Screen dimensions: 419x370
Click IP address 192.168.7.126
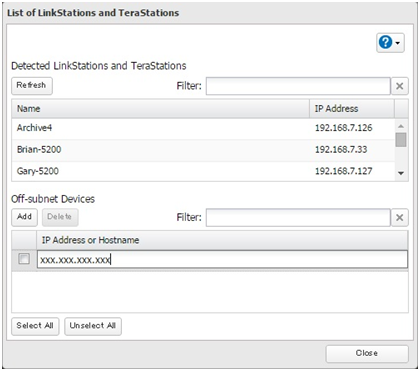tap(344, 128)
